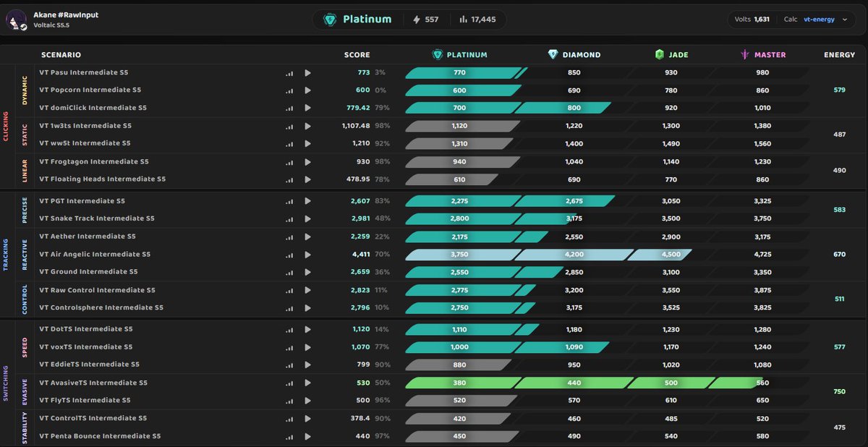Click the play icon for VT Pasu Intermediate S5

(x=307, y=72)
